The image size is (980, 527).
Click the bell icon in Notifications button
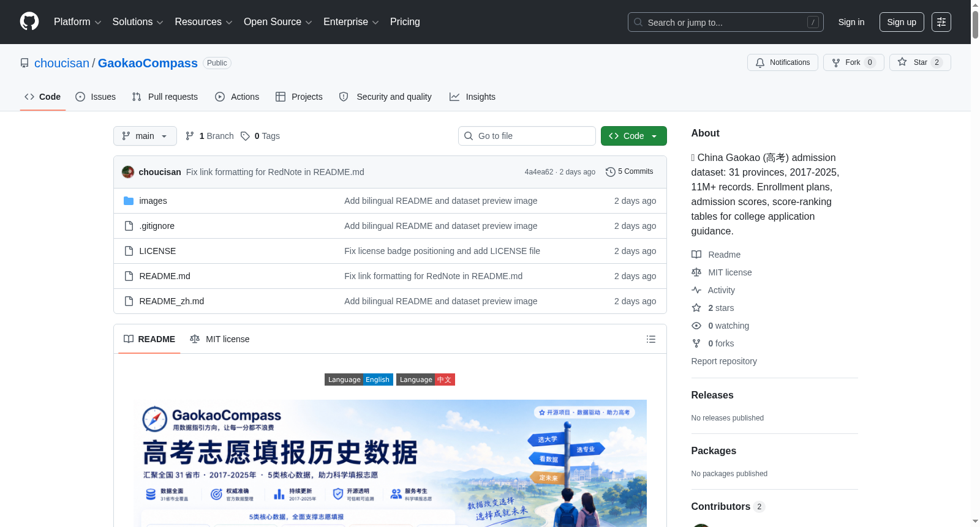pyautogui.click(x=760, y=62)
